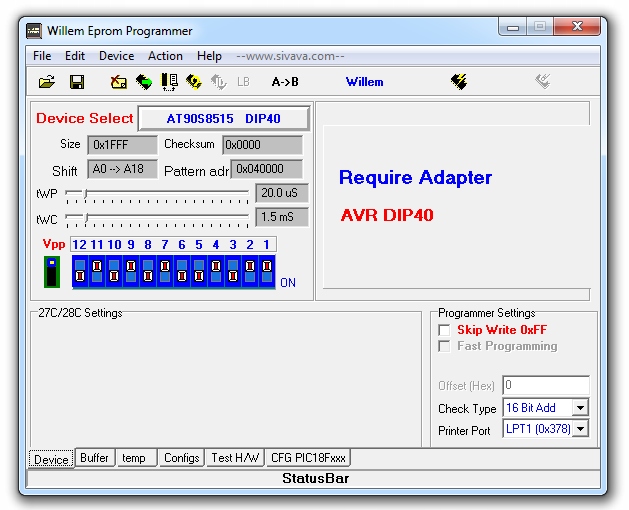Toggle DIP switch number 12
Screen dimensions: 629x510
click(80, 270)
